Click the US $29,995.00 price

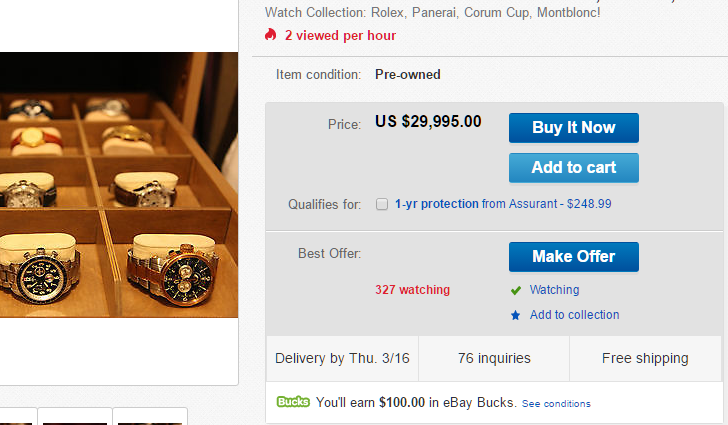(428, 122)
